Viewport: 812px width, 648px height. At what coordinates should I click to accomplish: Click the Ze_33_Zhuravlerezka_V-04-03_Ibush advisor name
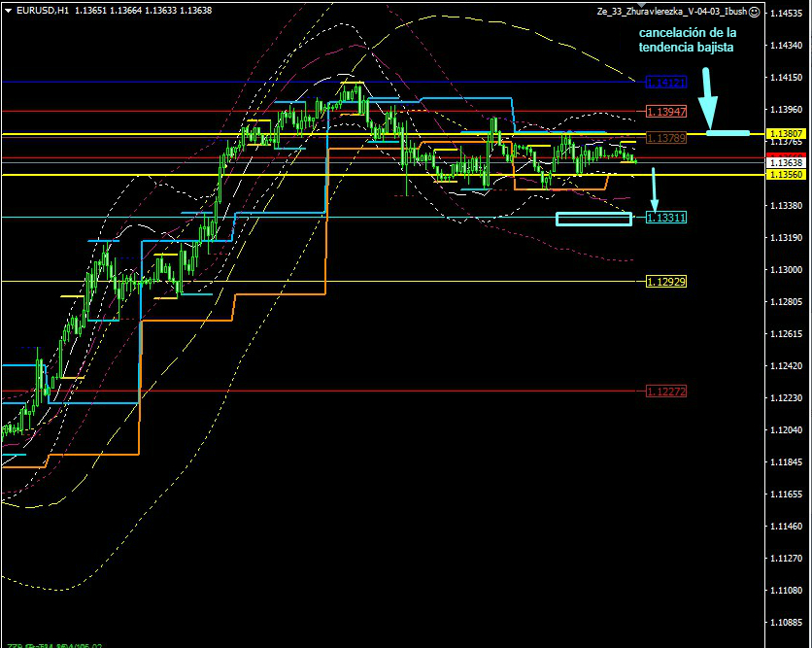pyautogui.click(x=672, y=12)
